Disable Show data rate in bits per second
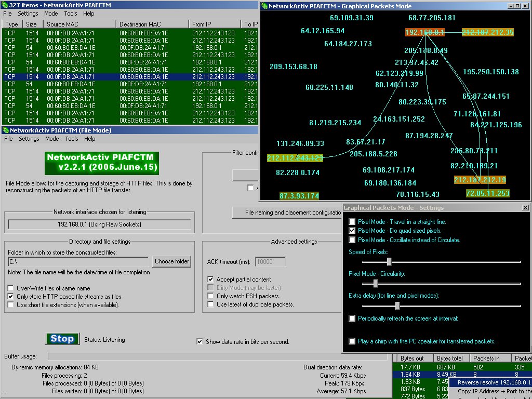The height and width of the screenshot is (399, 532). (x=199, y=342)
